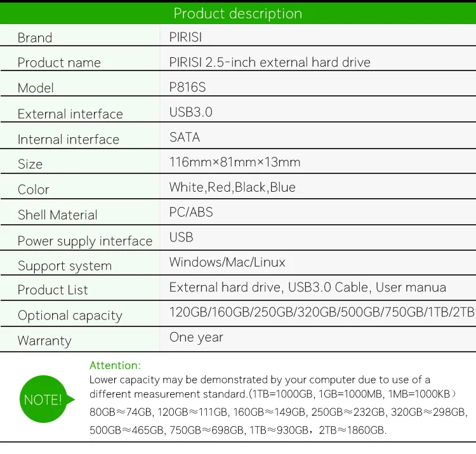Image resolution: width=476 pixels, height=454 pixels.
Task: Click the Product List contents text
Action: [308, 287]
